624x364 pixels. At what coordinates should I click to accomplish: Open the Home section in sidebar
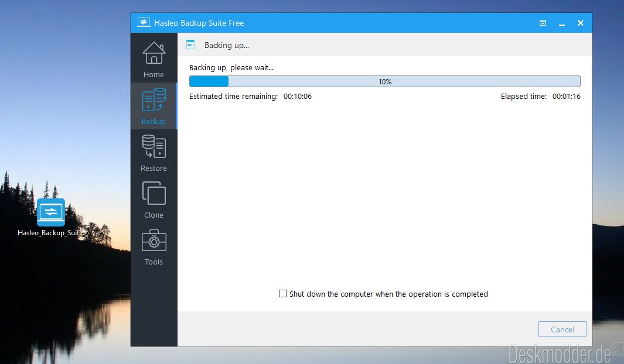[154, 60]
